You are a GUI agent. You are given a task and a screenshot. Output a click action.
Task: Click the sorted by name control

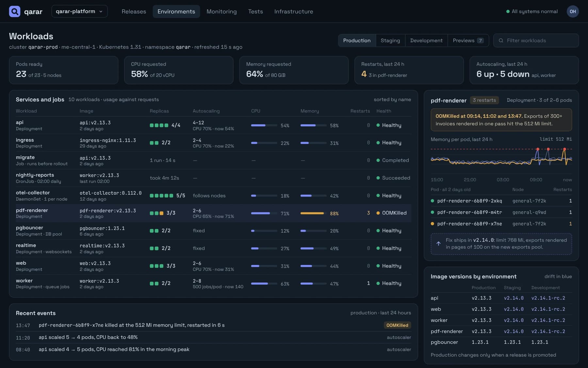point(392,99)
